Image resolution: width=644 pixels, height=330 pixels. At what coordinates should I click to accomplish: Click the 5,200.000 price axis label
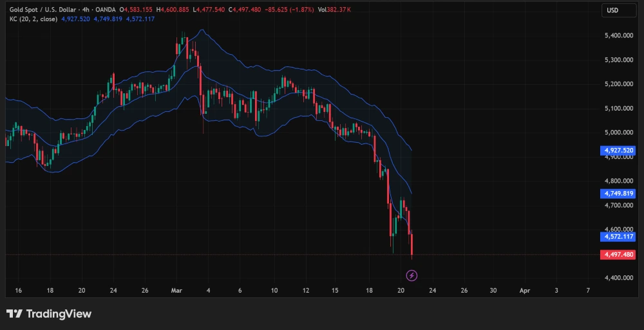(x=619, y=84)
